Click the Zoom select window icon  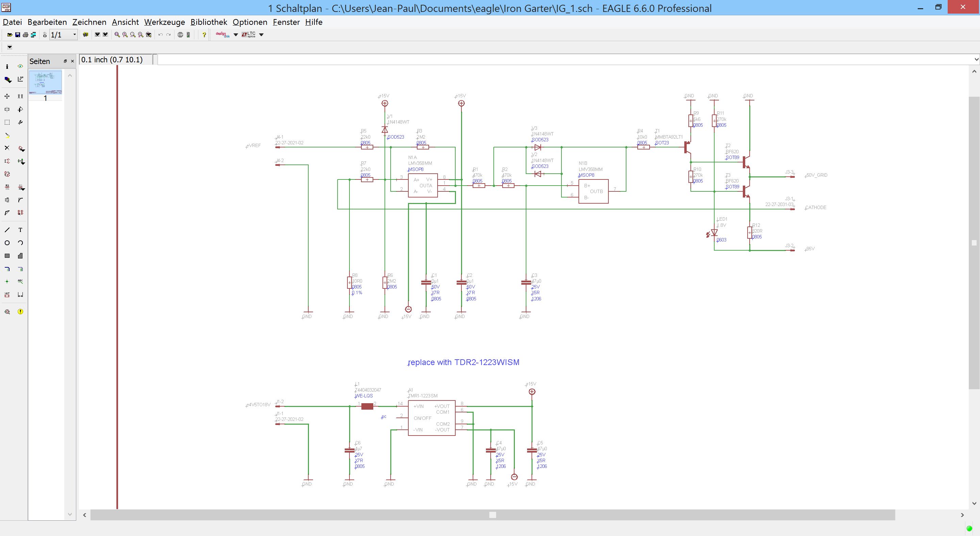149,35
